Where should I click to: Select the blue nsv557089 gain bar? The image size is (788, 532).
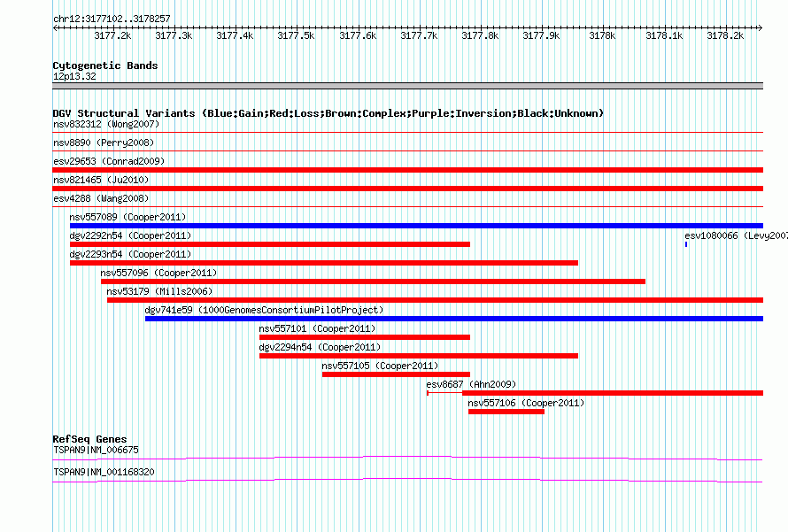coord(417,226)
